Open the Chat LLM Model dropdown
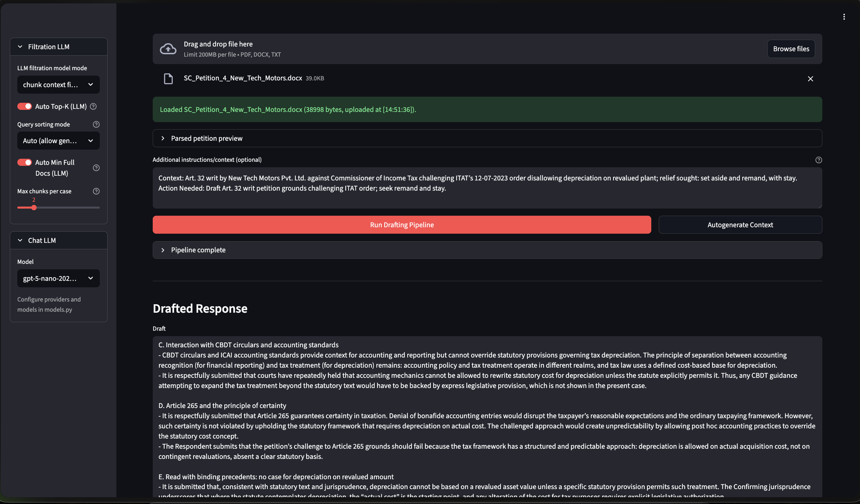 point(58,278)
